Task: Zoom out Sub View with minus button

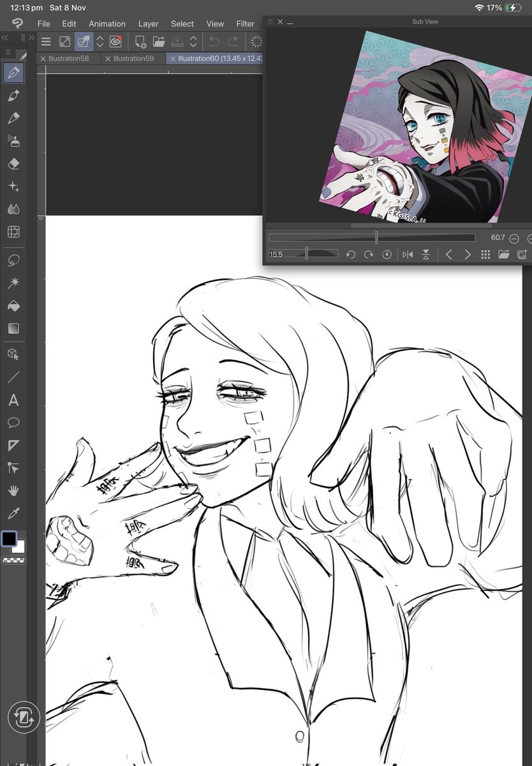Action: point(514,237)
